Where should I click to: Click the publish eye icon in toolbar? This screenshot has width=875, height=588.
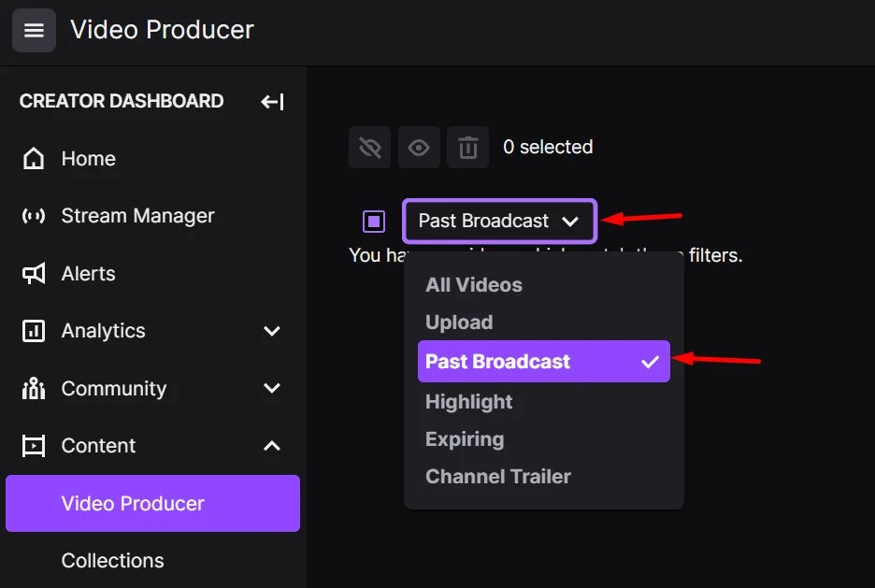tap(419, 147)
